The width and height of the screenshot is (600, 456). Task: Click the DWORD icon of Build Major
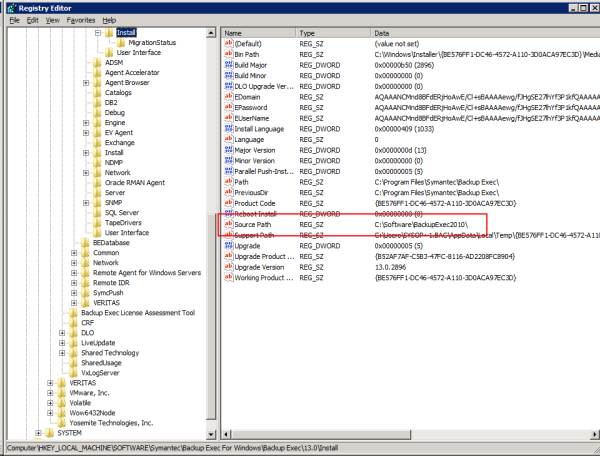(228, 65)
